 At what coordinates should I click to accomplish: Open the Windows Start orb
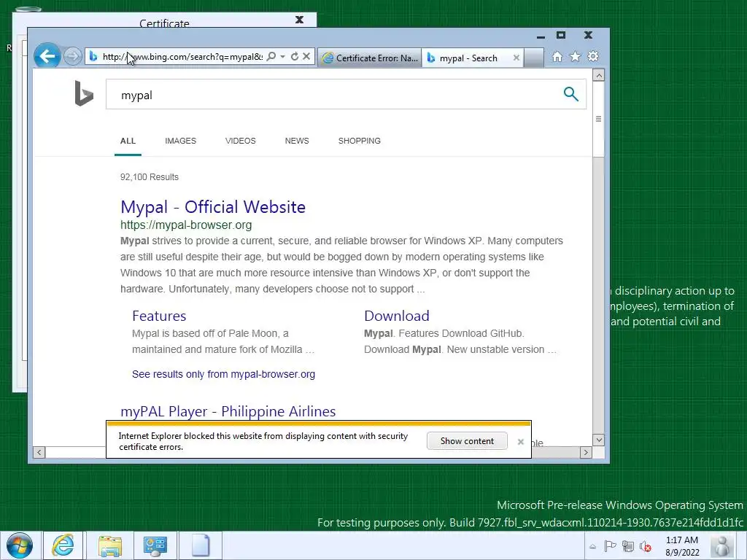(x=20, y=545)
